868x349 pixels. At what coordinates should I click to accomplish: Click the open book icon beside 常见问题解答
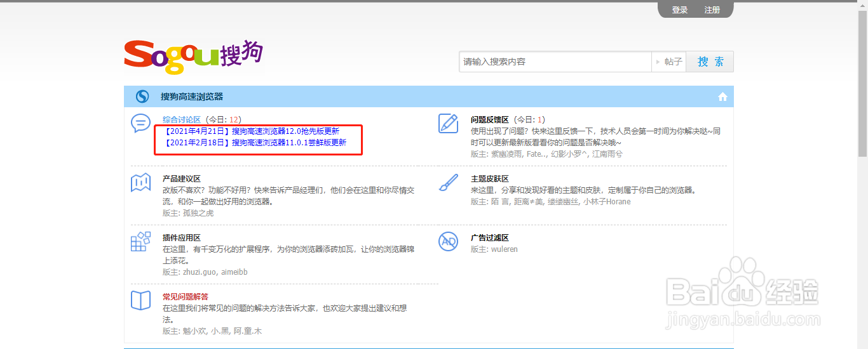pyautogui.click(x=140, y=300)
